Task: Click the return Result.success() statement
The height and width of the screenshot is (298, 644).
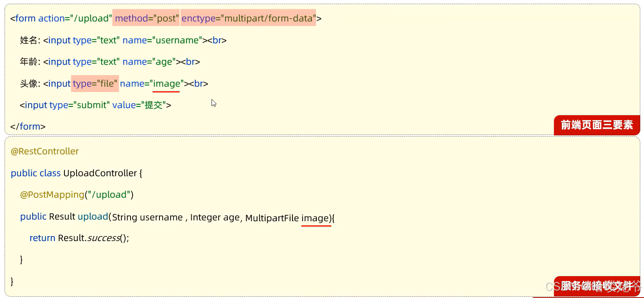Action: pyautogui.click(x=79, y=238)
